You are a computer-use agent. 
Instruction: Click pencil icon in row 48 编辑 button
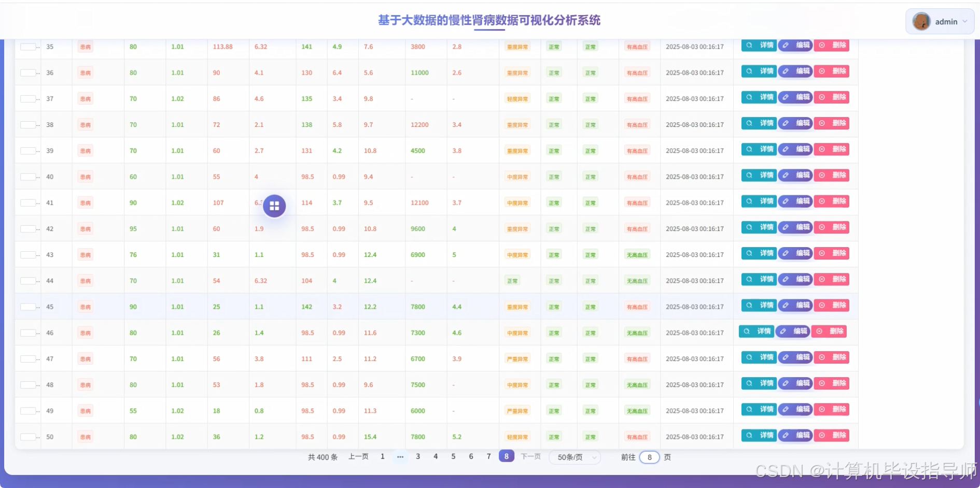click(x=786, y=383)
